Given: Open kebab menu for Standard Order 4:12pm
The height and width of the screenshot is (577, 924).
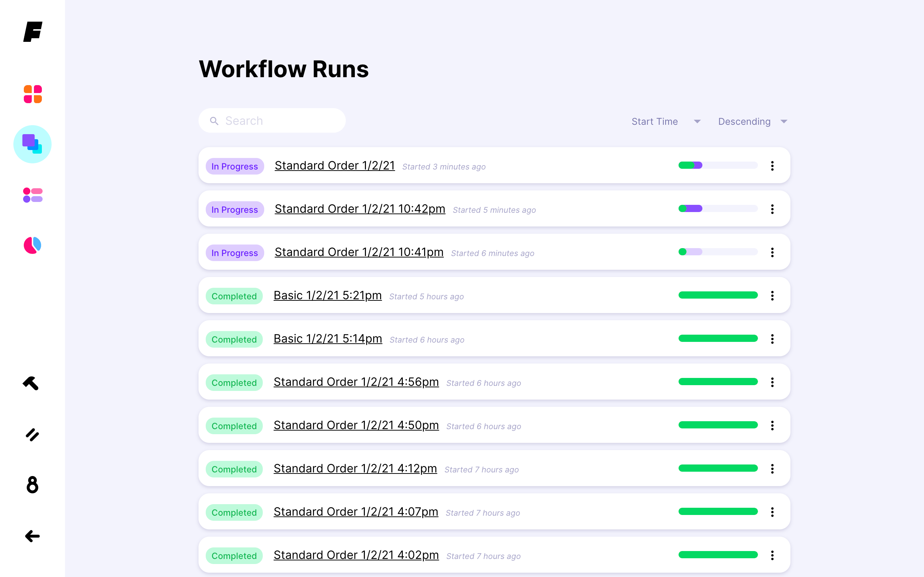Looking at the screenshot, I should pyautogui.click(x=772, y=468).
